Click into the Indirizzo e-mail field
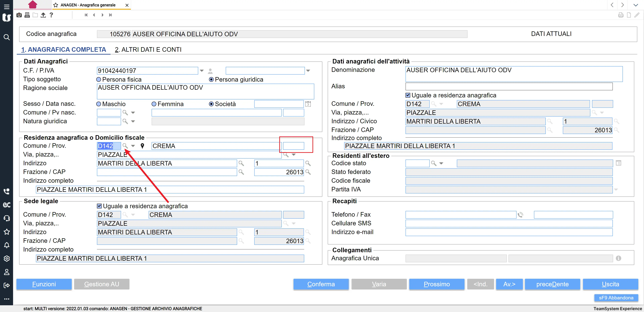The width and height of the screenshot is (644, 312). [509, 232]
